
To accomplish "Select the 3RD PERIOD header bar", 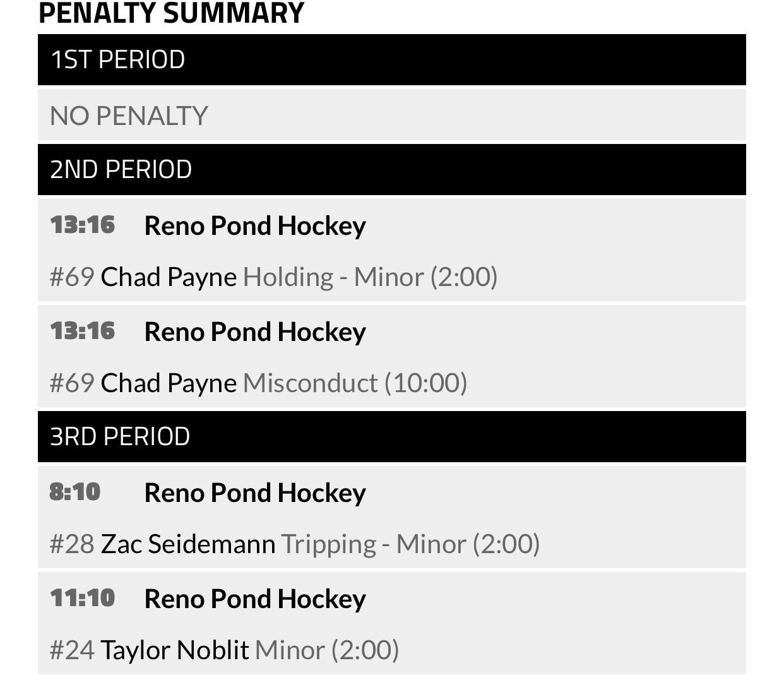I will pyautogui.click(x=391, y=436).
